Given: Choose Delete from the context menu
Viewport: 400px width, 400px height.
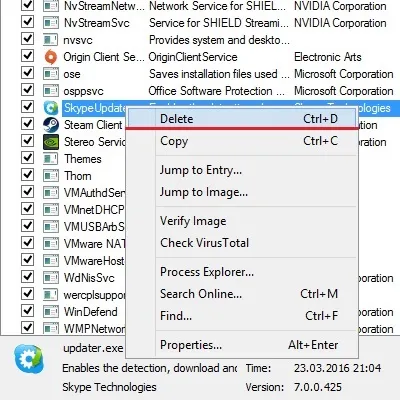Looking at the screenshot, I should tap(242, 119).
